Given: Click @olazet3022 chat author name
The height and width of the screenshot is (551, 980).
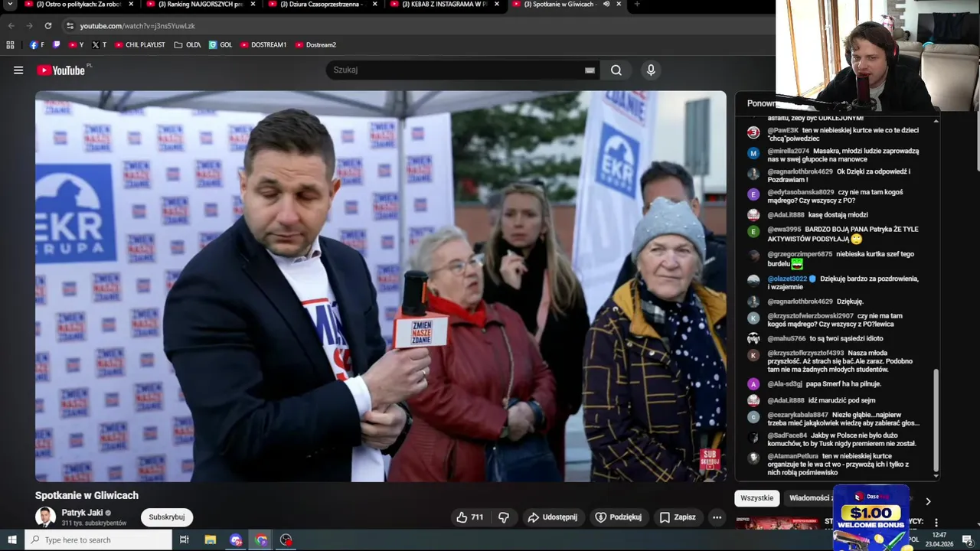Looking at the screenshot, I should tap(787, 279).
